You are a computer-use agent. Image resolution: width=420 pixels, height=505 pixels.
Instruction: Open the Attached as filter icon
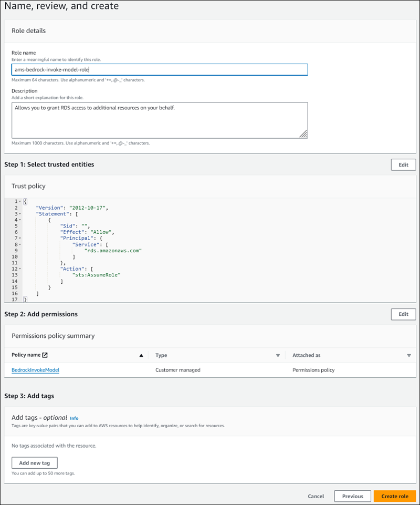[408, 355]
